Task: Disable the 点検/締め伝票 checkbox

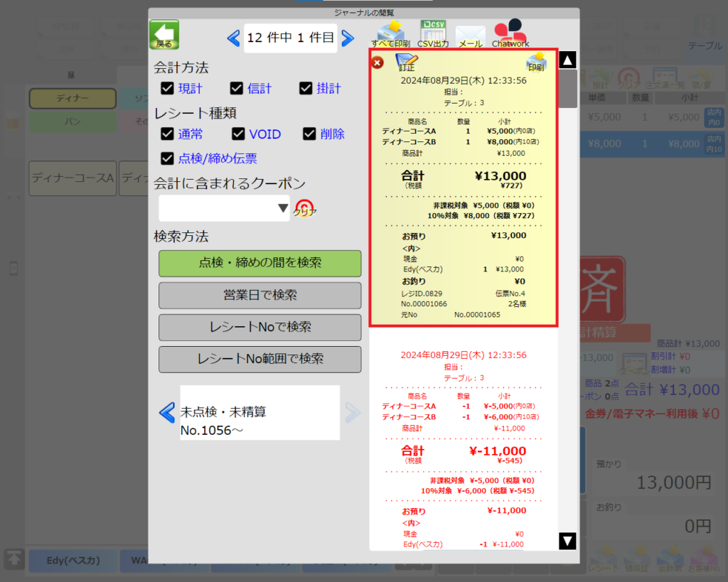Action: pyautogui.click(x=168, y=158)
